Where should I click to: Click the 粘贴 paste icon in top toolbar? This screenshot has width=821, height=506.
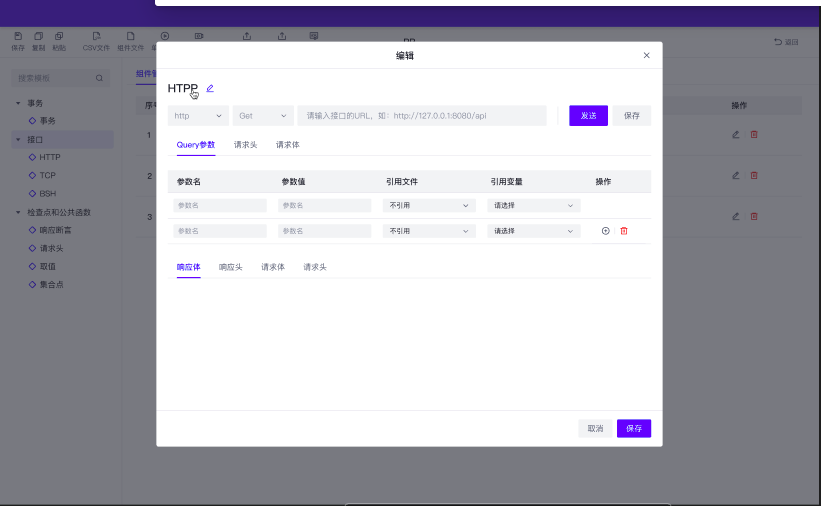click(59, 36)
